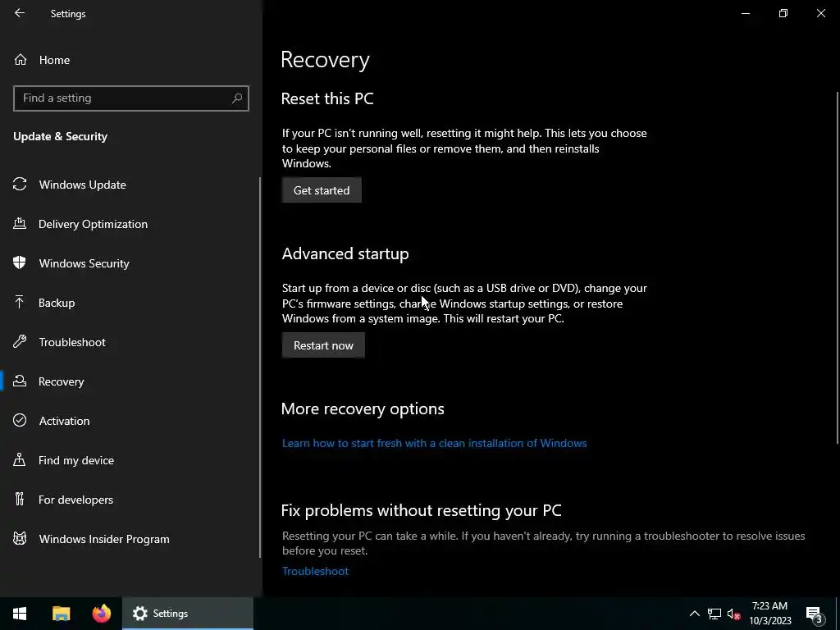Select the For developers tools icon

tap(20, 500)
